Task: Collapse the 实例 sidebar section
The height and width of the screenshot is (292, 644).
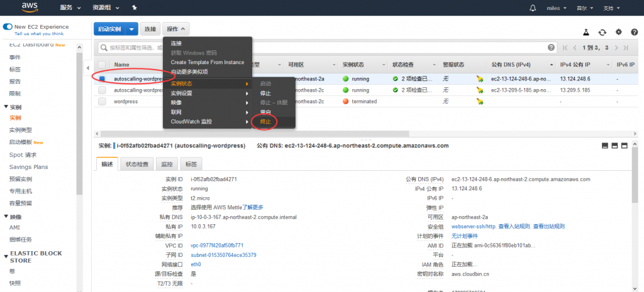Action: pyautogui.click(x=6, y=107)
